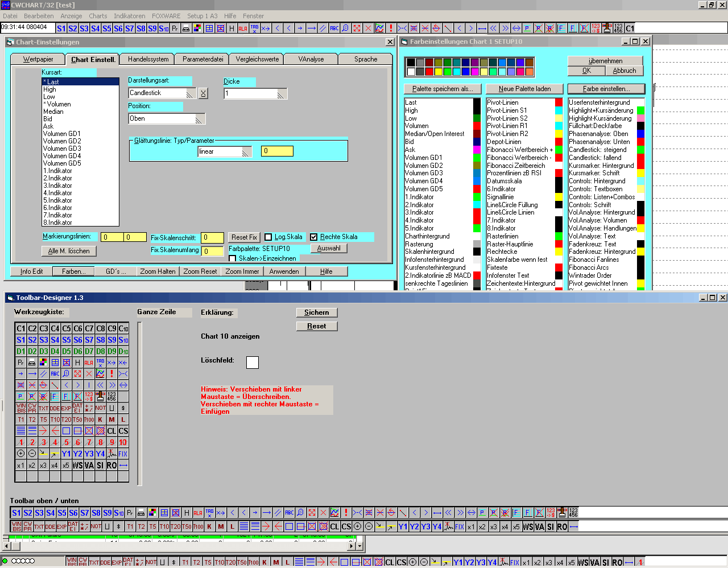Open the Darstellungsart Candlestick dropdown
728x568 pixels.
click(191, 93)
